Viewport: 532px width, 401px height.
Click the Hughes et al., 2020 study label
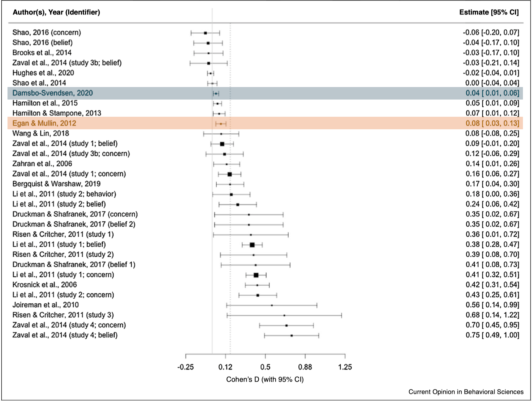coord(43,73)
